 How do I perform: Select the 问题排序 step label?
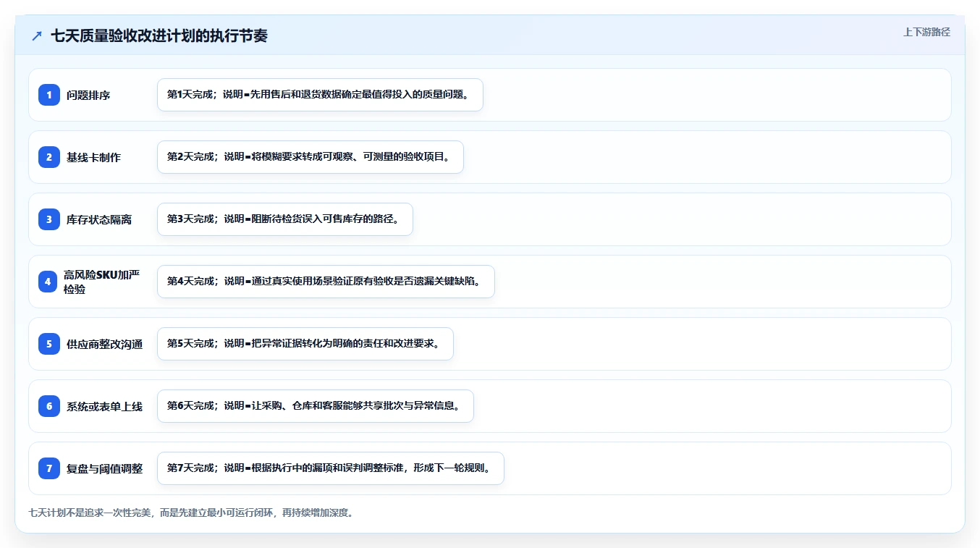(x=88, y=95)
